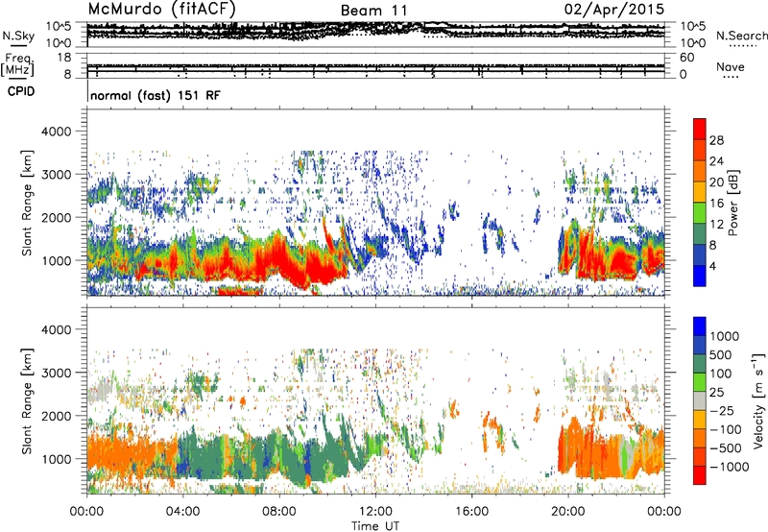Click the '4' power colorbar tick label
768x532 pixels.
[712, 266]
